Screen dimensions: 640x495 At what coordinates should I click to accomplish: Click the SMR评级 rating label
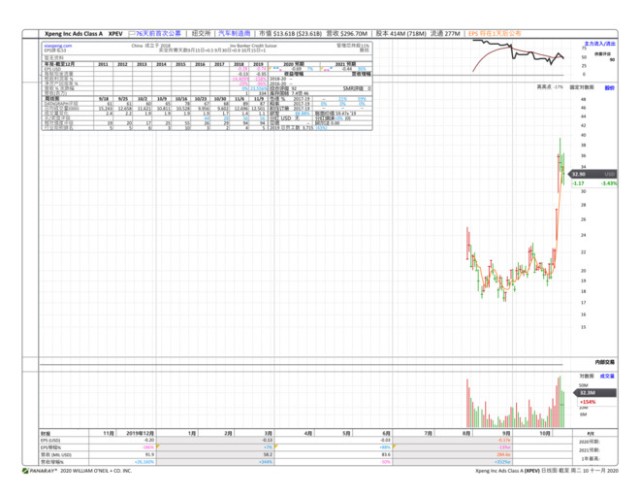(x=353, y=89)
